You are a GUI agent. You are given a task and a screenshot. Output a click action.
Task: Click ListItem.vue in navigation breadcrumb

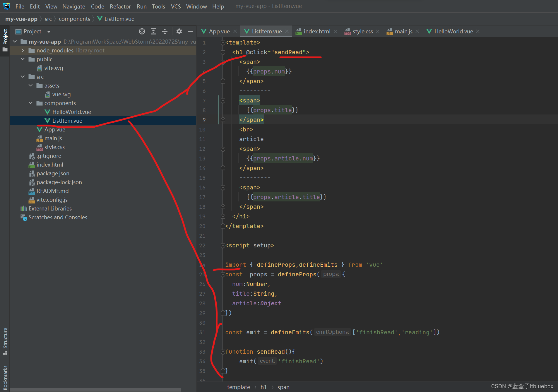tap(116, 19)
